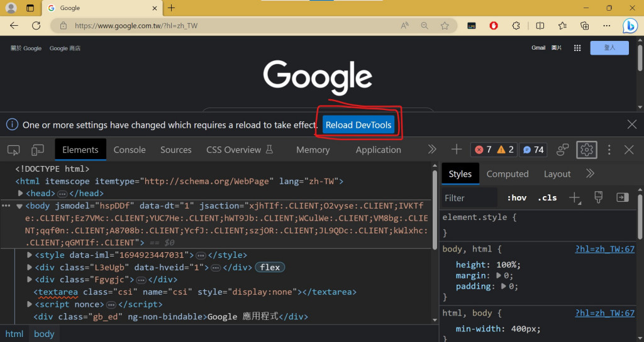The image size is (644, 342).
Task: Toggle the rendering emulations paintbrush icon
Action: (599, 197)
